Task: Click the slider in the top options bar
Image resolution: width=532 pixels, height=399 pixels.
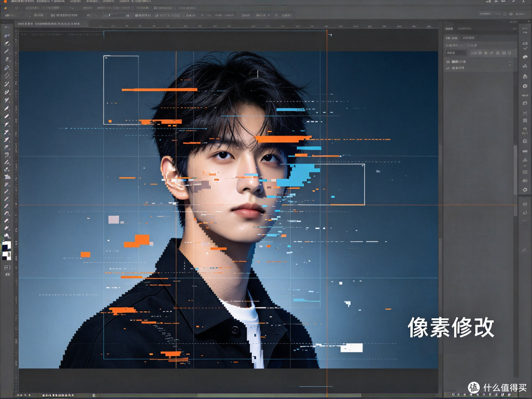Action: (x=116, y=15)
